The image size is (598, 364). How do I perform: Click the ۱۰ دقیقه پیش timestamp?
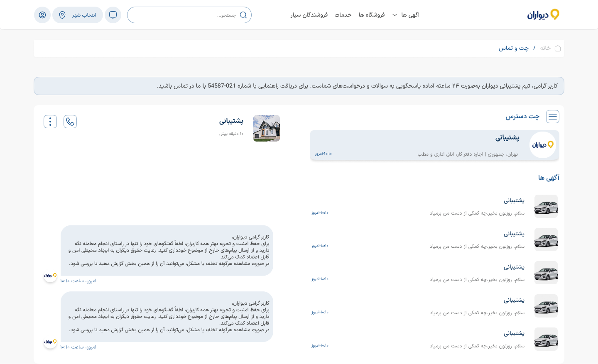tap(231, 134)
